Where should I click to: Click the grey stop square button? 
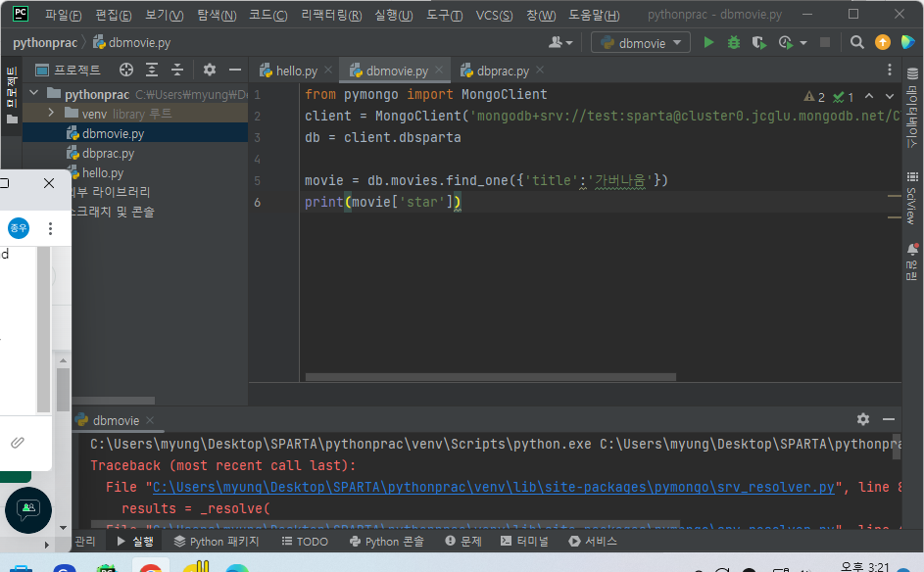point(825,42)
